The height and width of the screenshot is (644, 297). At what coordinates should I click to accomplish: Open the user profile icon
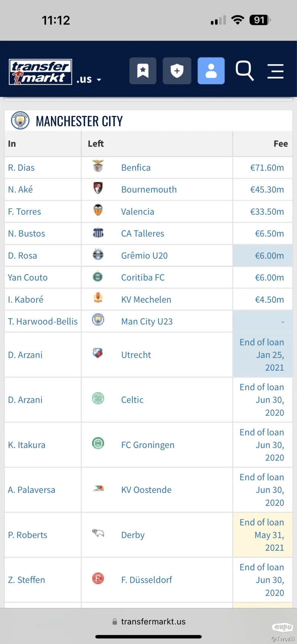(x=211, y=71)
